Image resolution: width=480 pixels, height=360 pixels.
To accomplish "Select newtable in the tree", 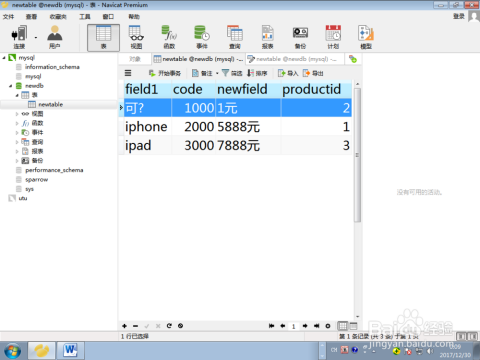I will (50, 105).
